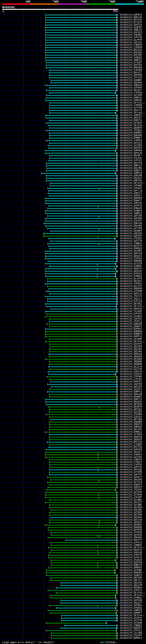Click hit label UniRef100_Q2QCW7
This screenshot has width=146, height=644.
[131, 27]
